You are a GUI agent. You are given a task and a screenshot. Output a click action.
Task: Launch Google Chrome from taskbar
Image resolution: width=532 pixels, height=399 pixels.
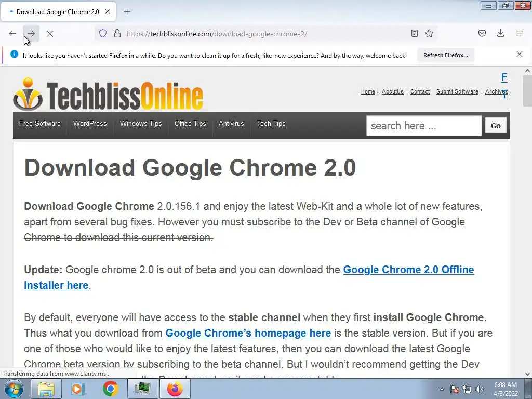click(110, 389)
